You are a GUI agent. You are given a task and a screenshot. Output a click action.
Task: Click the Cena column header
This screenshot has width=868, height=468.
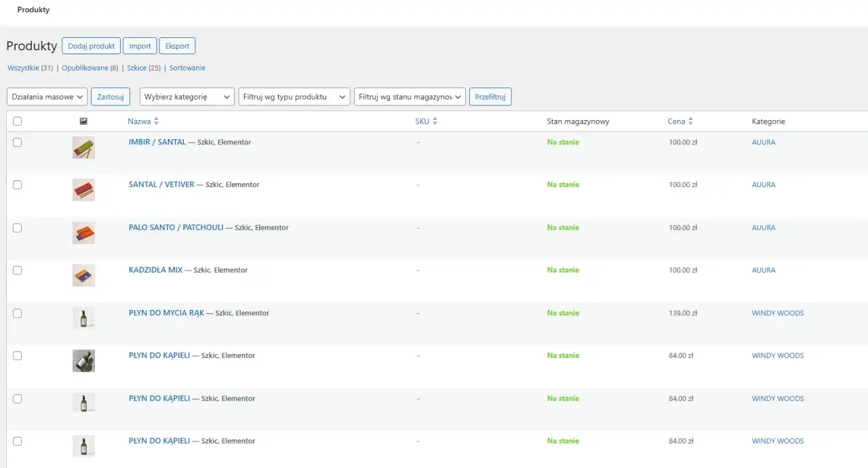point(676,121)
